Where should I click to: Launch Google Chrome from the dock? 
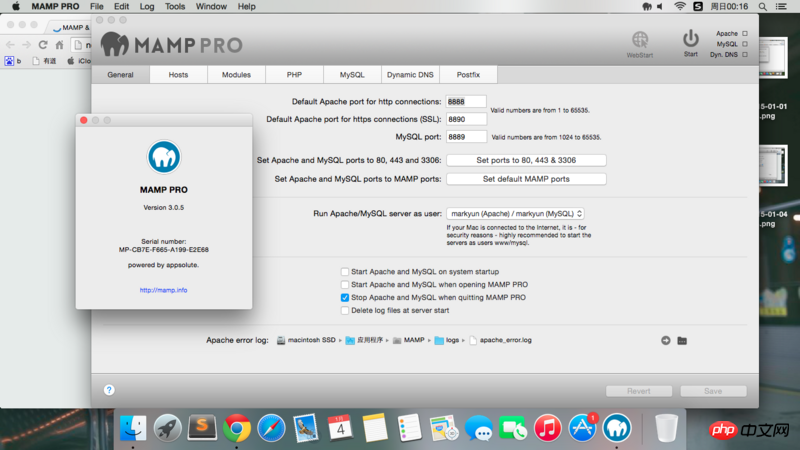[x=237, y=427]
